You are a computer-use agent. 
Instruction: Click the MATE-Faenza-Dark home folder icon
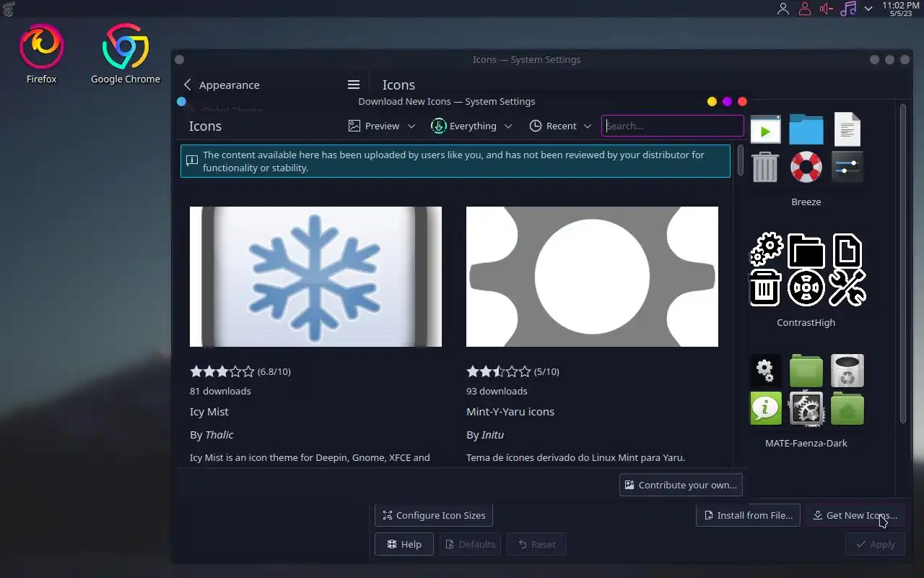coord(847,408)
